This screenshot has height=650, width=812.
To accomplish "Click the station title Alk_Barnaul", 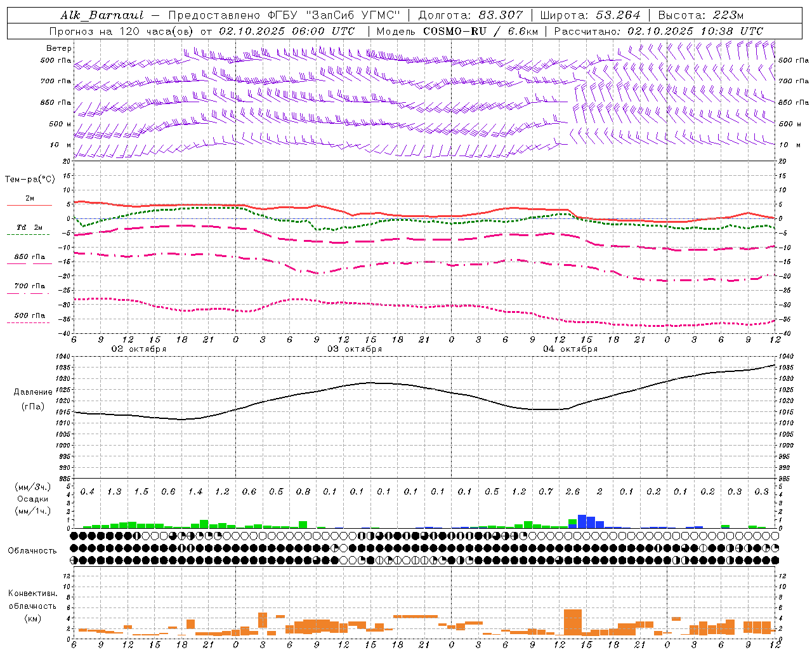I will [x=102, y=15].
